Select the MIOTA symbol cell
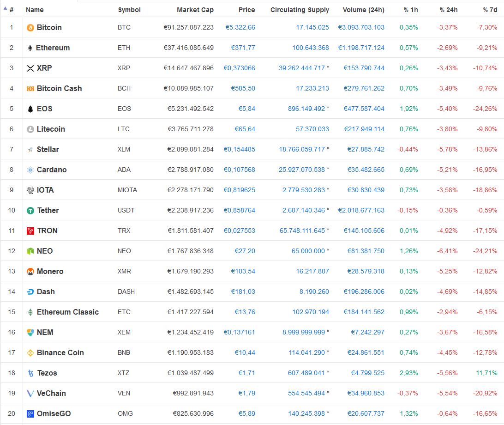 [x=127, y=190]
